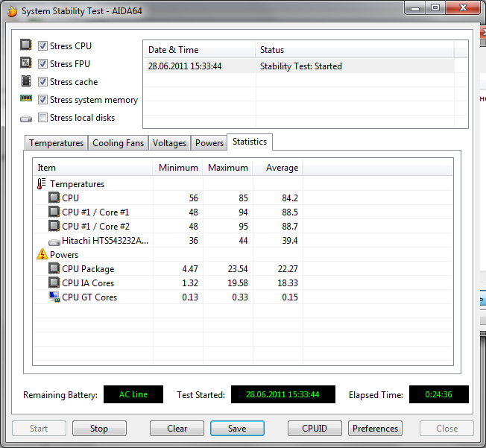Uncheck the Stress CPU checkbox
The width and height of the screenshot is (486, 448).
(42, 46)
